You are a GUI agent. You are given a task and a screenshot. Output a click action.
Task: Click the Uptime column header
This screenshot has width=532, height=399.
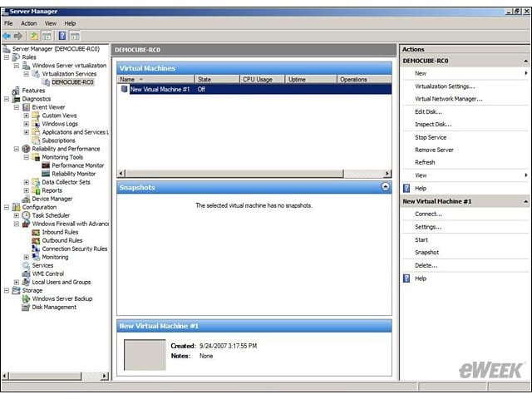[x=311, y=79]
